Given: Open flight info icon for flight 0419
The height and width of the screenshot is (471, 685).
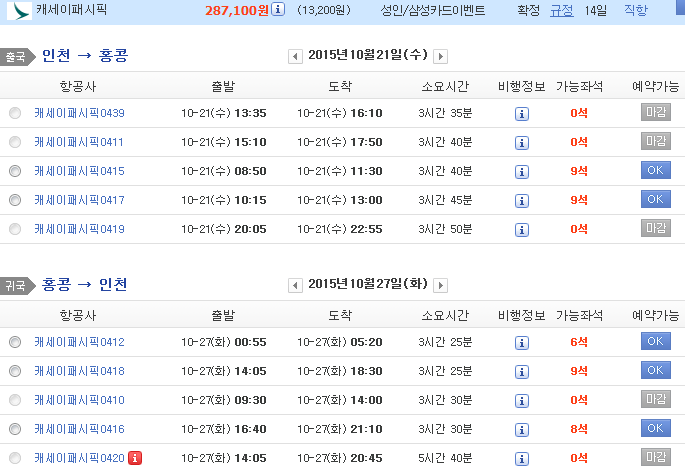Looking at the screenshot, I should tap(522, 230).
